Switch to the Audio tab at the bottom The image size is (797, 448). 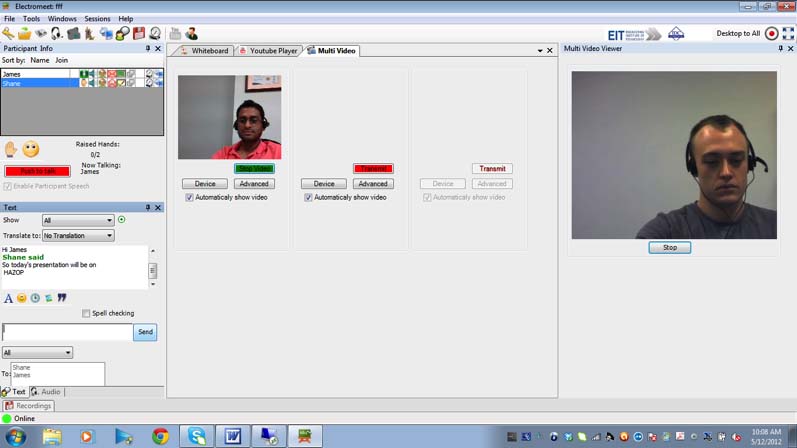pyautogui.click(x=46, y=392)
